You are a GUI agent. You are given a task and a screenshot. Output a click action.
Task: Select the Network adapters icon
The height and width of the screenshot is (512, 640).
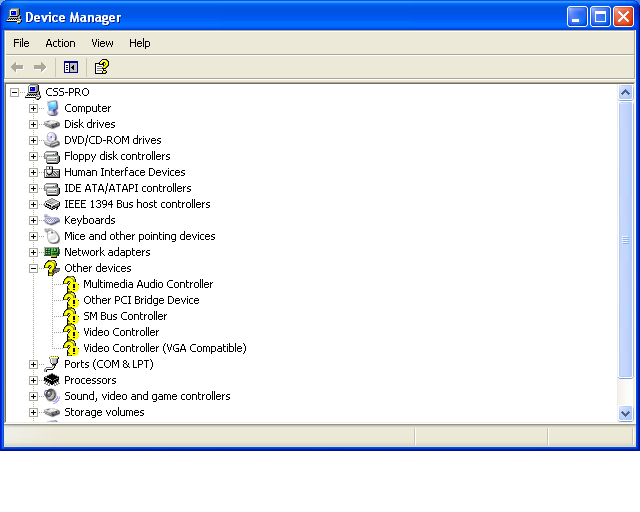click(x=52, y=252)
